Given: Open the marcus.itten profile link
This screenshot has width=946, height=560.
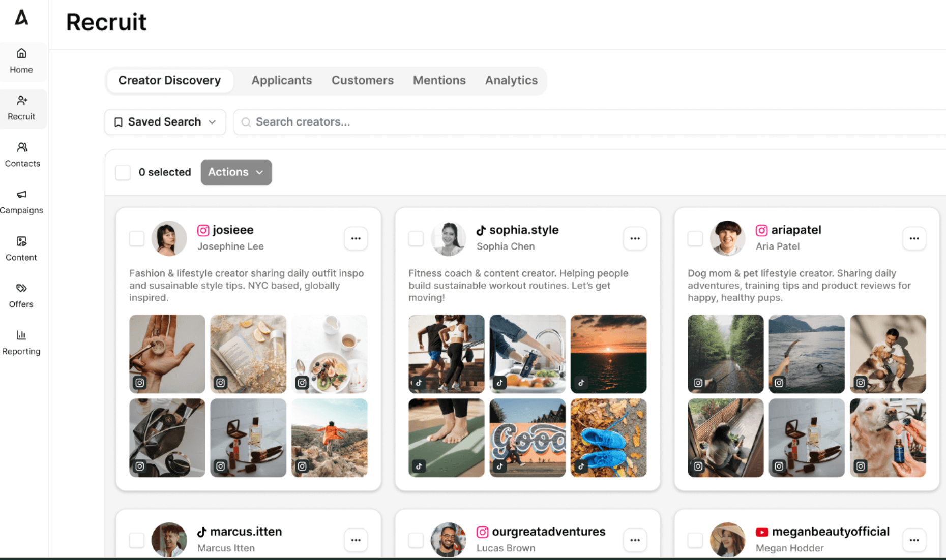Looking at the screenshot, I should pyautogui.click(x=246, y=532).
